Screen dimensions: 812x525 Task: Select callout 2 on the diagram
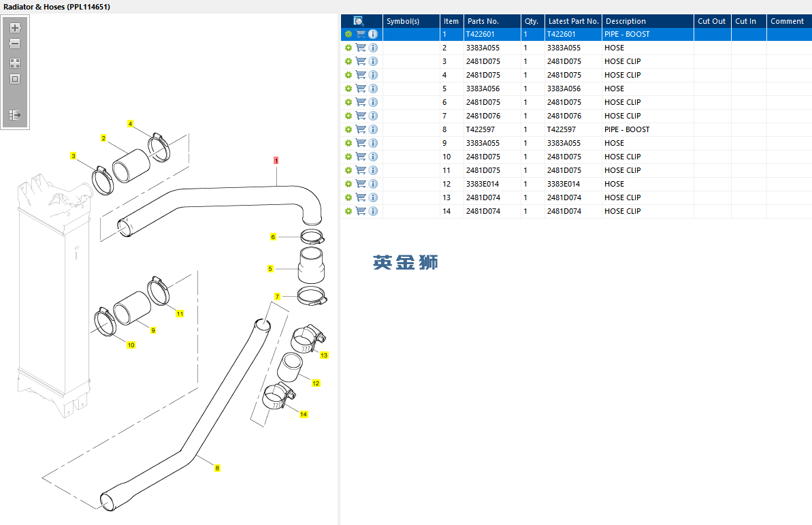(103, 138)
